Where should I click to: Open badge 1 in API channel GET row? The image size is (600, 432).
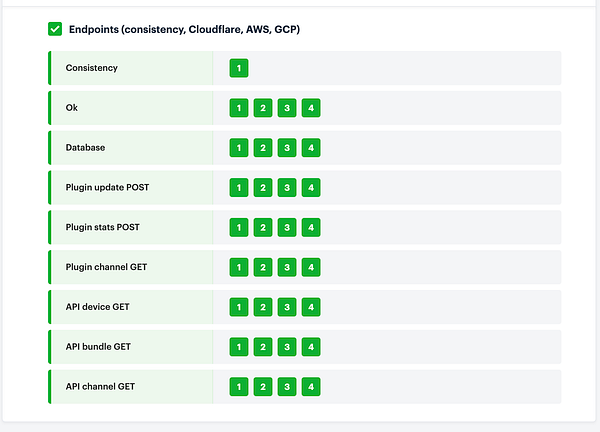(239, 386)
